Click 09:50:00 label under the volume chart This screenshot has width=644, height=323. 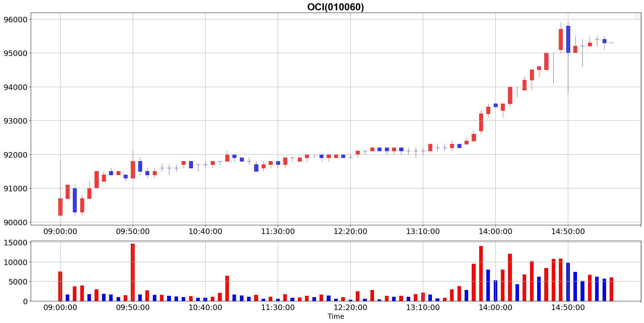[133, 307]
